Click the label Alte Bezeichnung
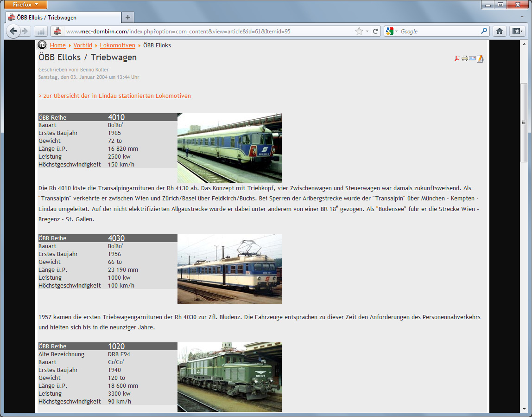532x417 pixels. click(x=61, y=354)
